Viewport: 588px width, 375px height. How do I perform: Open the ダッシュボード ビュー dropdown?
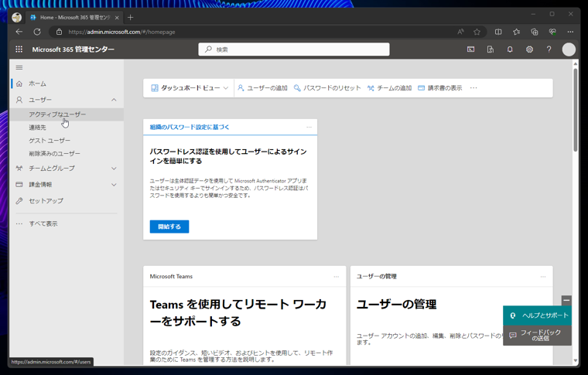[x=190, y=88]
